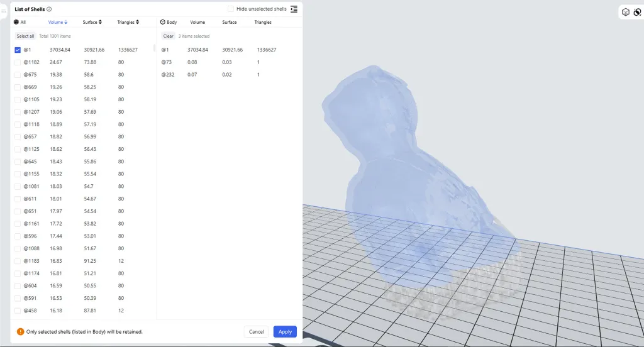Sort the shell list by Surface
This screenshot has width=644, height=347.
(x=92, y=22)
